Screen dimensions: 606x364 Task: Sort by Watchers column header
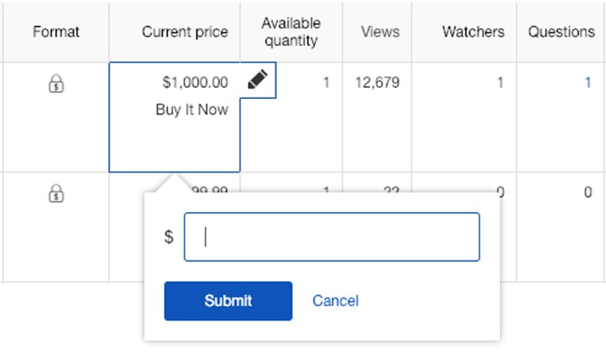pos(473,32)
